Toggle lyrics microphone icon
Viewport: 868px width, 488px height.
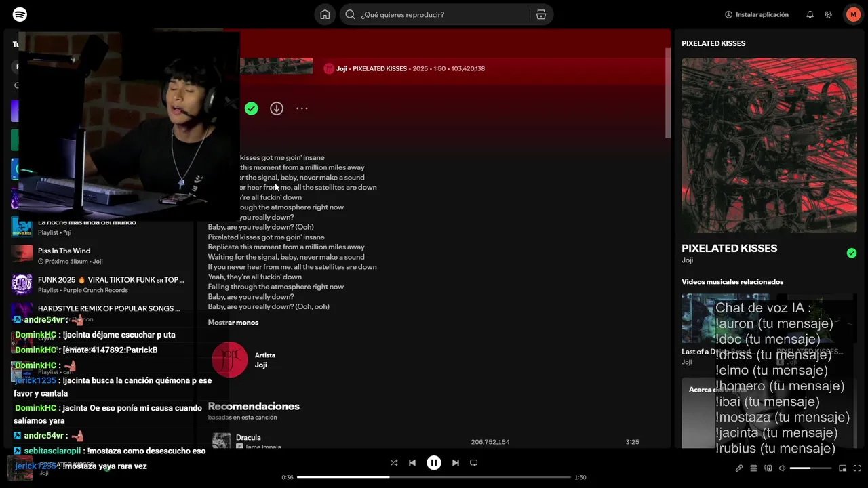click(739, 468)
